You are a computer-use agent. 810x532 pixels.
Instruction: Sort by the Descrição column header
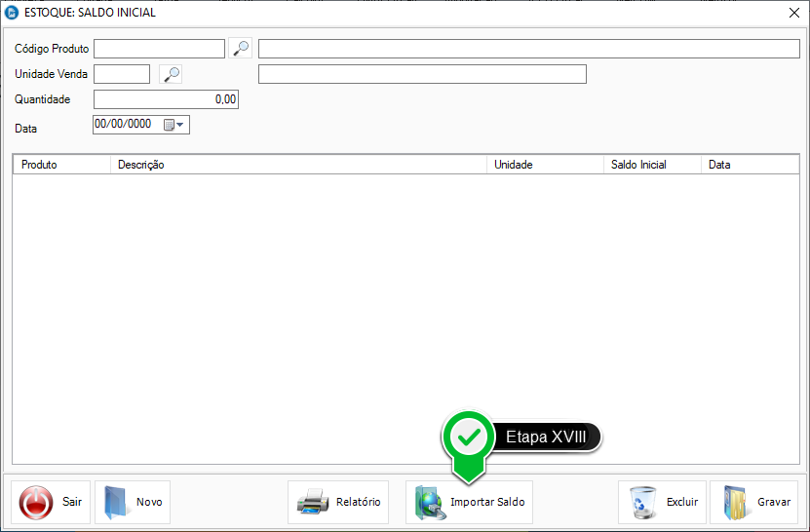298,165
